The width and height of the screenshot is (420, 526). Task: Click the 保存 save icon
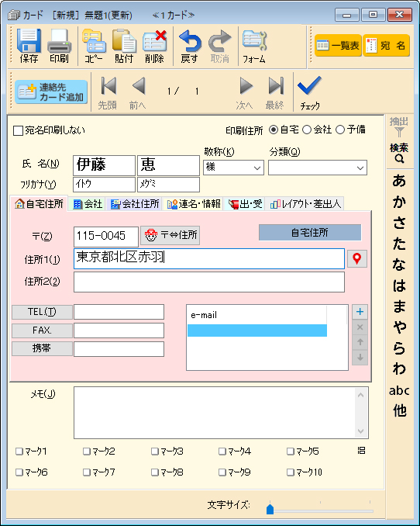click(29, 41)
